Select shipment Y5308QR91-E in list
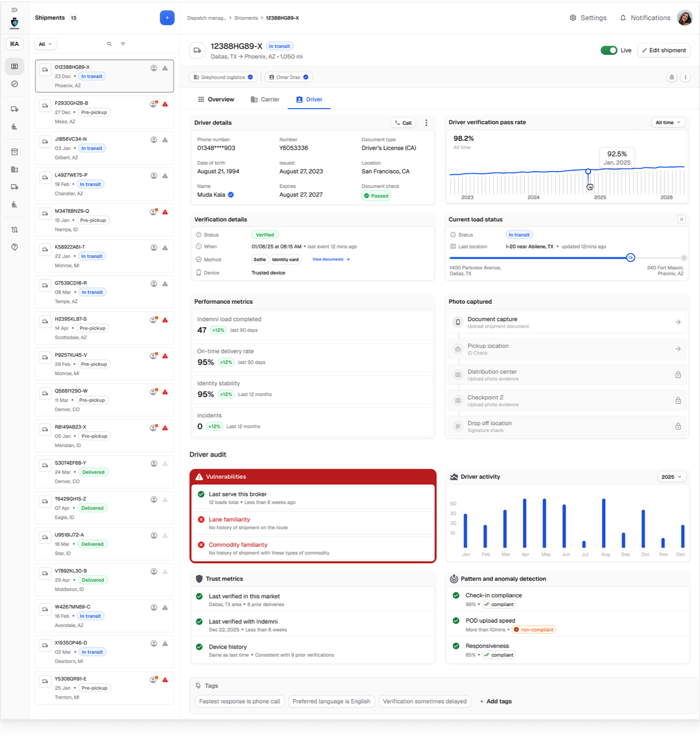700x741 pixels. click(104, 688)
